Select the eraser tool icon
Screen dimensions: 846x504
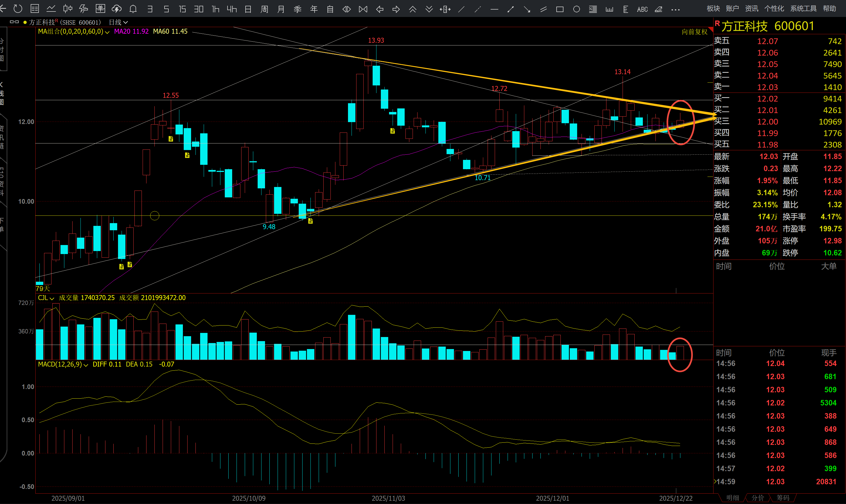click(658, 9)
